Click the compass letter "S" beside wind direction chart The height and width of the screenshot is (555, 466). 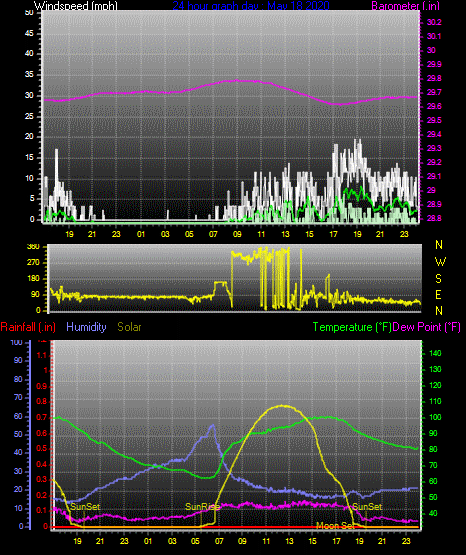coord(439,279)
